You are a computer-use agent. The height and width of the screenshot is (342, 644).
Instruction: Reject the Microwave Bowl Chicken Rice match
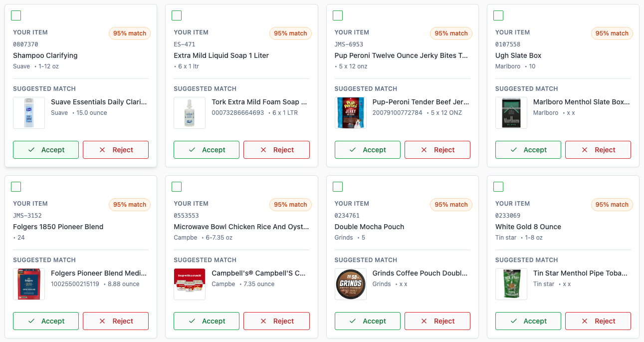(x=276, y=321)
